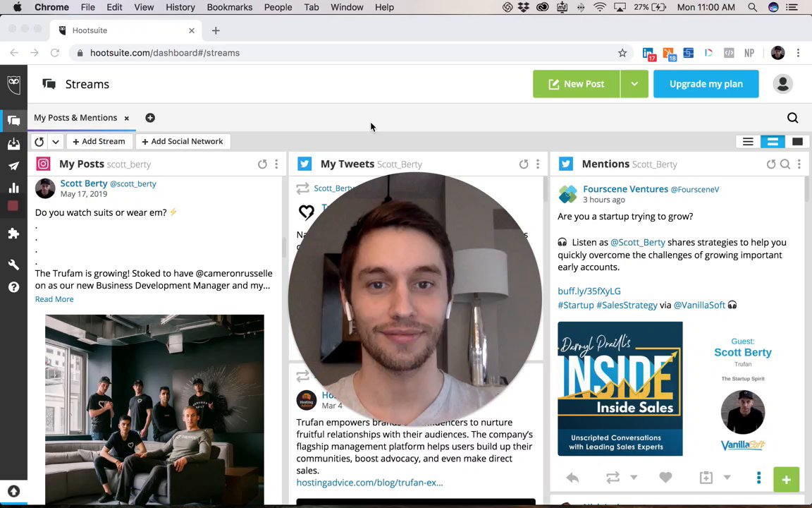Open Scott Berty Instagram profile name
812x508 pixels.
tap(84, 183)
